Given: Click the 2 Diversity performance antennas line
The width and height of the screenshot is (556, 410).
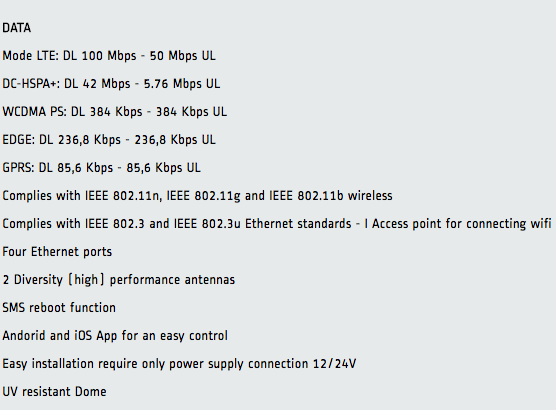Looking at the screenshot, I should point(119,280).
